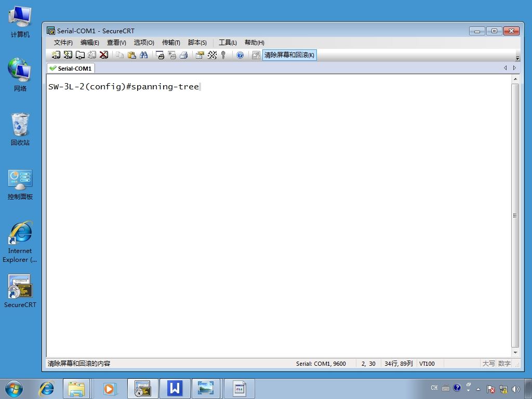532x399 pixels.
Task: Show hidden tray icons arrow
Action: coord(478,389)
